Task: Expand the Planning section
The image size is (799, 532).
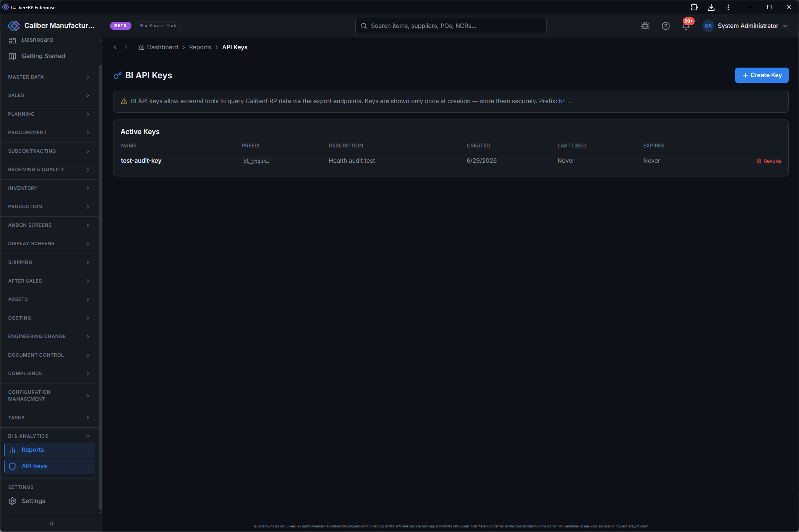Action: [50, 114]
